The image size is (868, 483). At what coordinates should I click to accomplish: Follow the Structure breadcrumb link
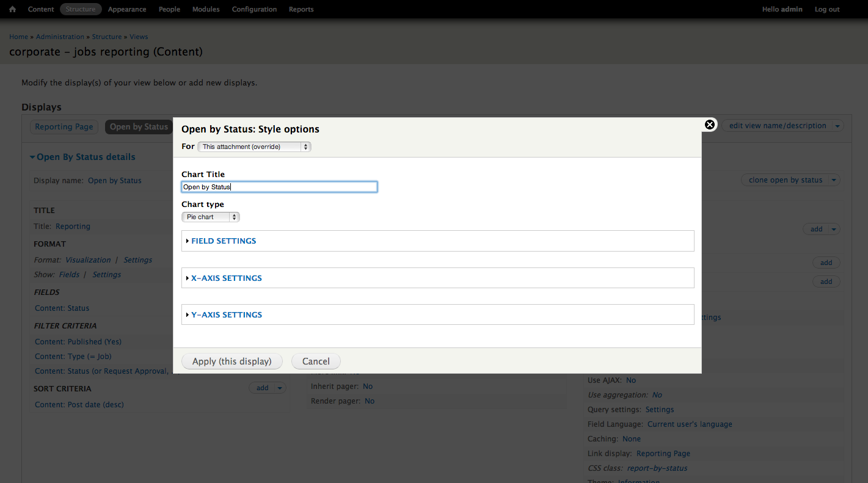(107, 37)
